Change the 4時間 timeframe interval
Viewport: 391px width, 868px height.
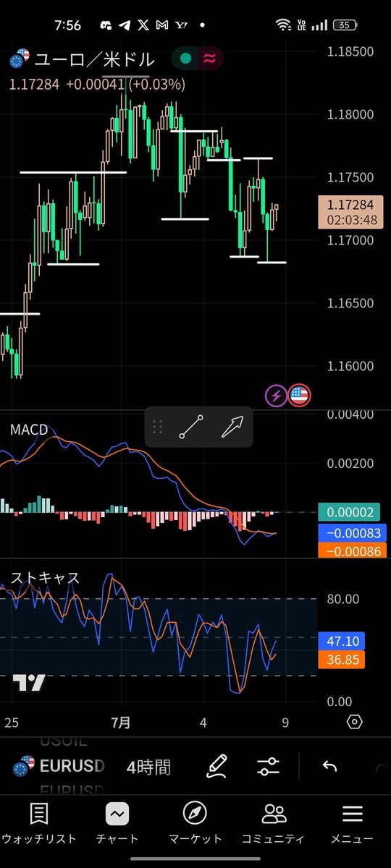point(148,767)
